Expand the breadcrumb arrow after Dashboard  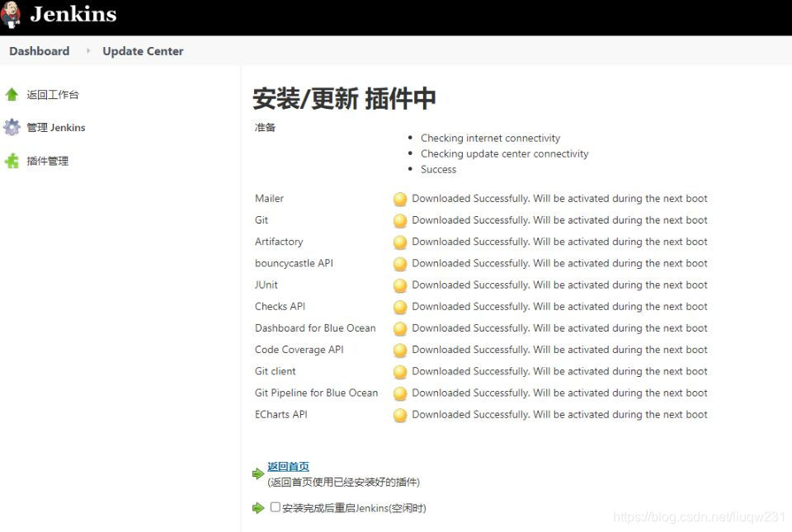[x=88, y=50]
